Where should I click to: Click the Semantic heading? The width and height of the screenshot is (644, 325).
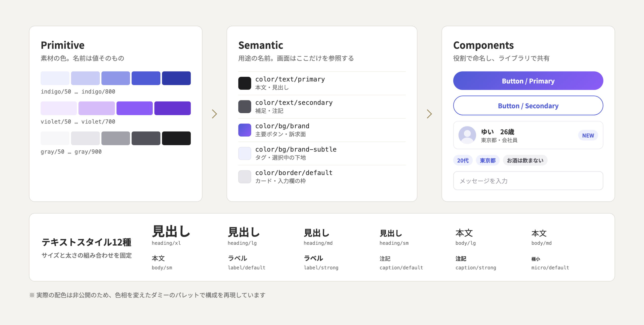pos(261,45)
